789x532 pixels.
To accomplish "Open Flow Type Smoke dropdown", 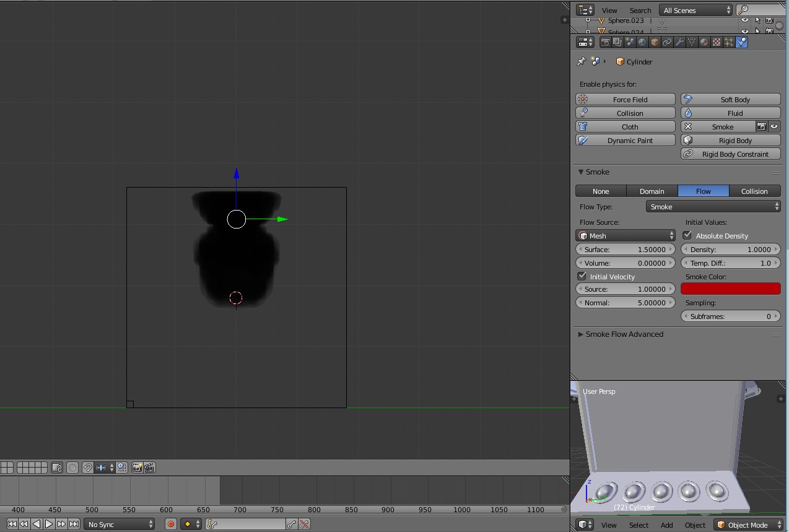I will [x=713, y=206].
